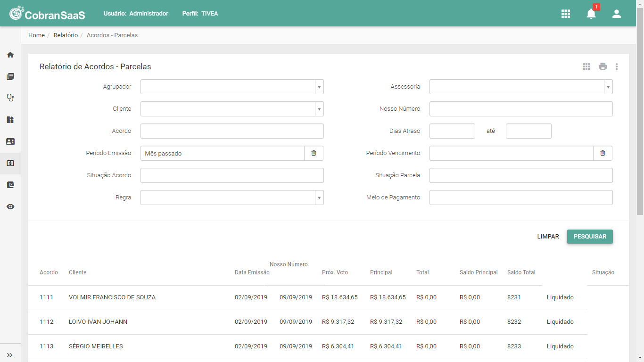Open the Assessoria dropdown
The width and height of the screenshot is (644, 362).
[521, 87]
